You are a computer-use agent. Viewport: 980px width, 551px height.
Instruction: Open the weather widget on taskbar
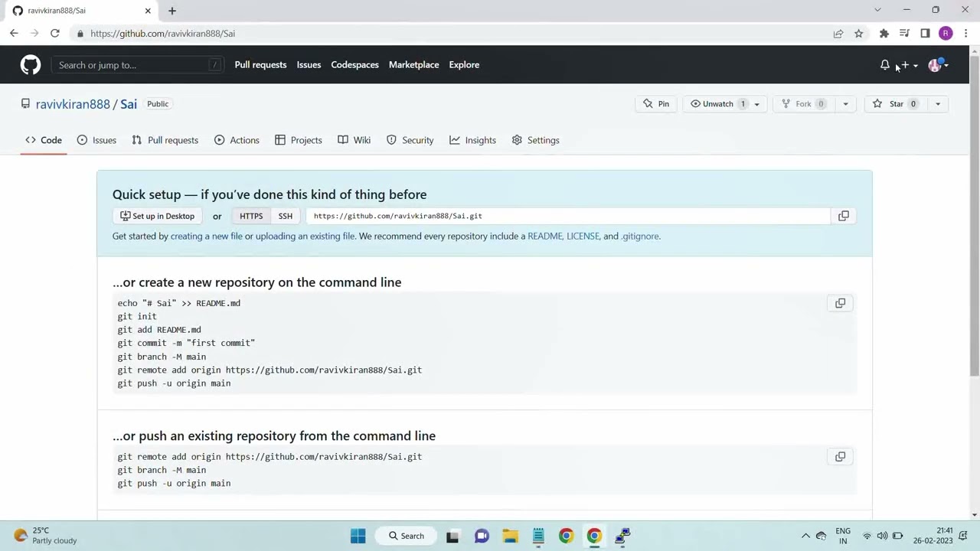coord(46,536)
